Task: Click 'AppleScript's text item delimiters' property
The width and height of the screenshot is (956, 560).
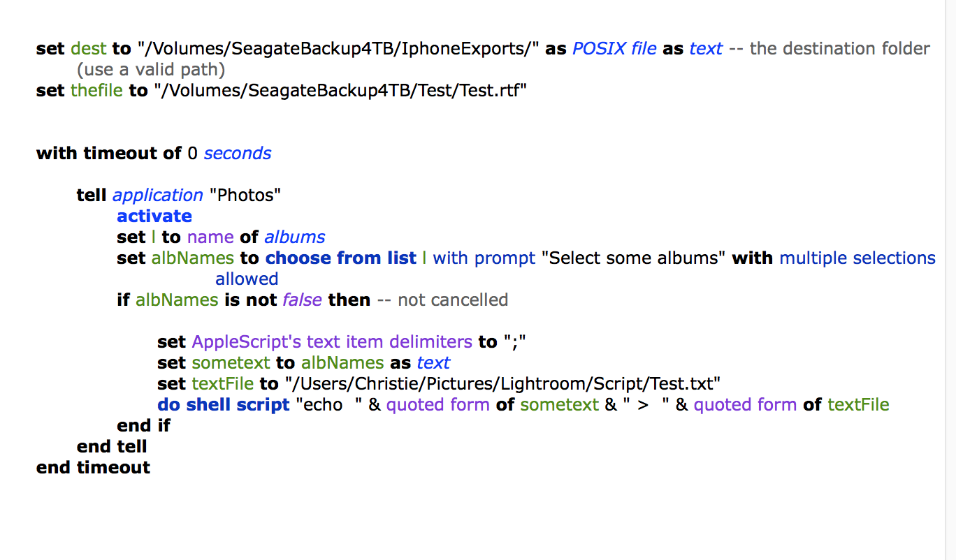Action: 332,342
